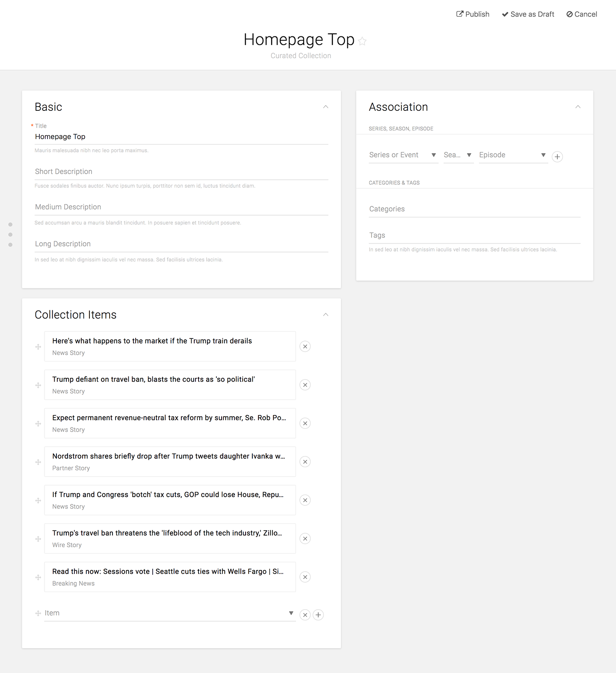Image resolution: width=616 pixels, height=673 pixels.
Task: Add series association with the plus icon
Action: (x=557, y=157)
